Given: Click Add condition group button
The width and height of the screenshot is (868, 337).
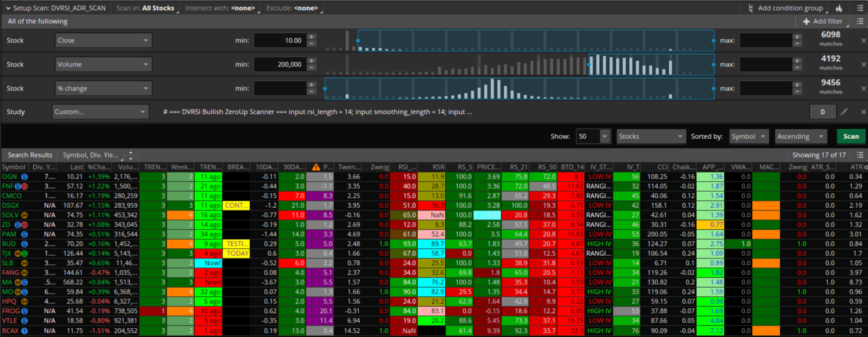Looking at the screenshot, I should point(785,8).
